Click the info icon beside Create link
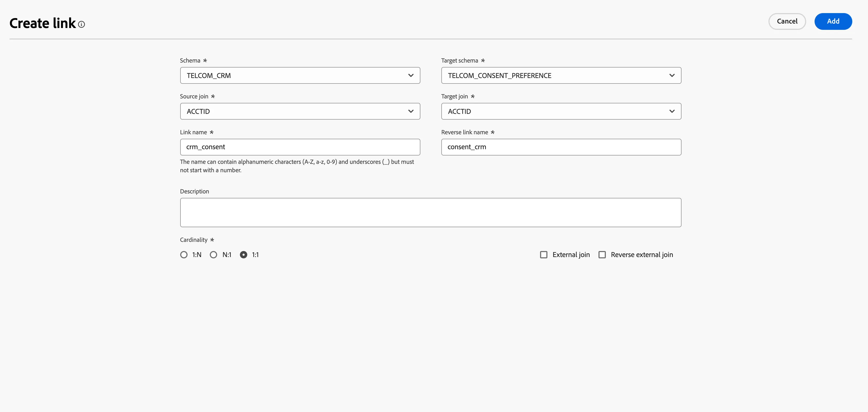The image size is (868, 412). (x=81, y=24)
